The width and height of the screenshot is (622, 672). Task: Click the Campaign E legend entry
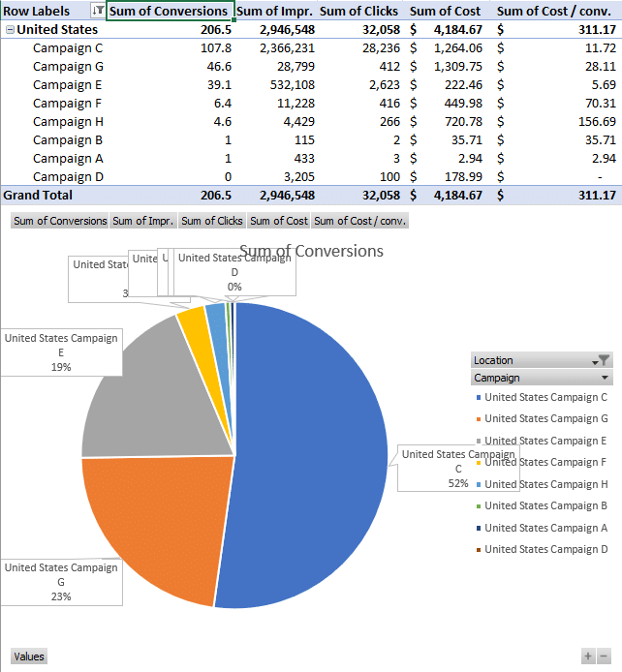click(x=545, y=441)
